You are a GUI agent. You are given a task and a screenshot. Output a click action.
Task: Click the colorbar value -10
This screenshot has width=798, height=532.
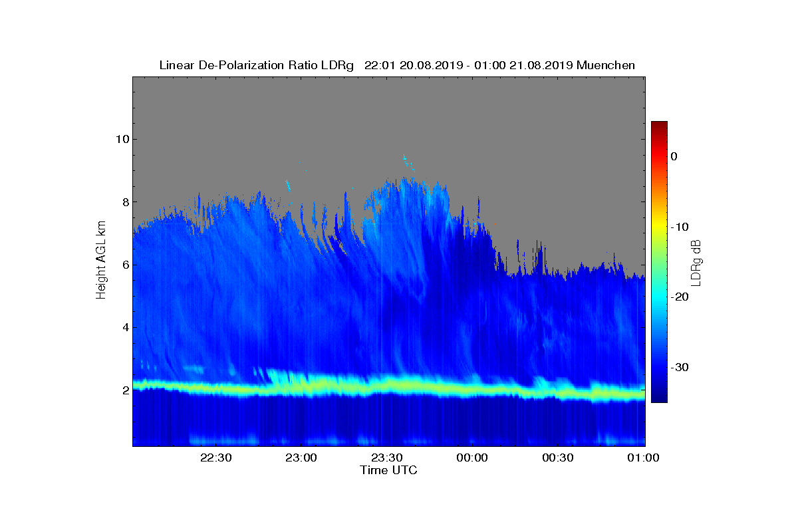click(679, 227)
